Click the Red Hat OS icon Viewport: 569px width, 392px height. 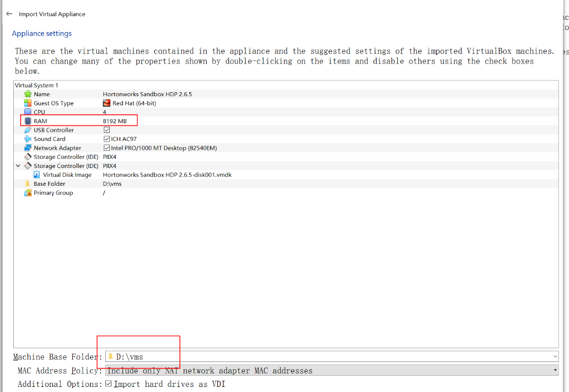click(106, 103)
